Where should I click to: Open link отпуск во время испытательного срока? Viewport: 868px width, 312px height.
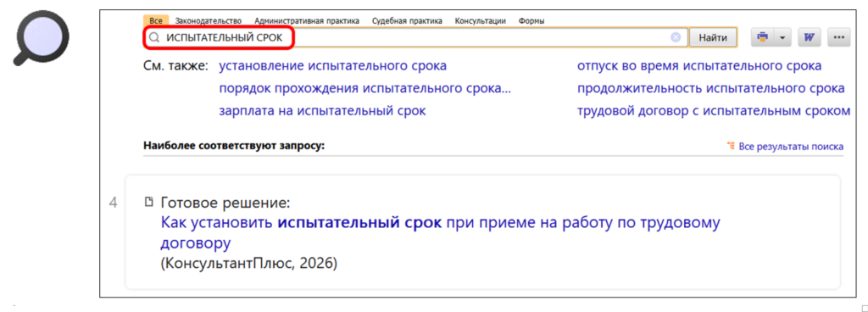[x=699, y=66]
